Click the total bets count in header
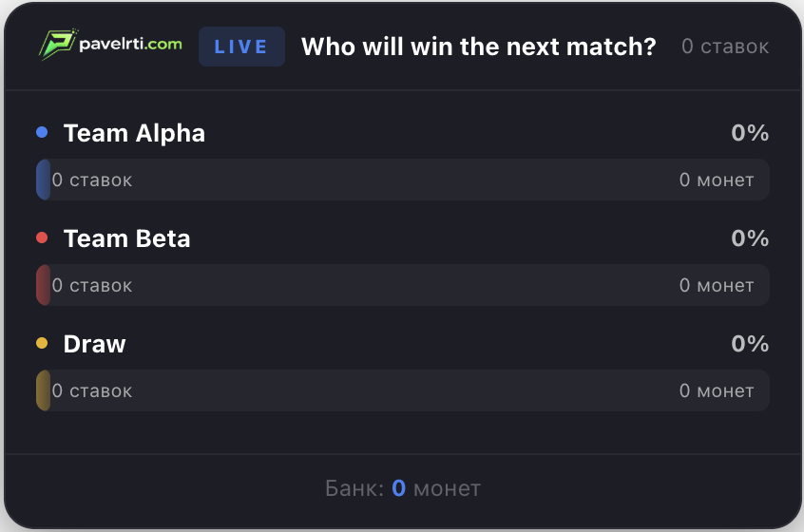The image size is (804, 532). [725, 47]
